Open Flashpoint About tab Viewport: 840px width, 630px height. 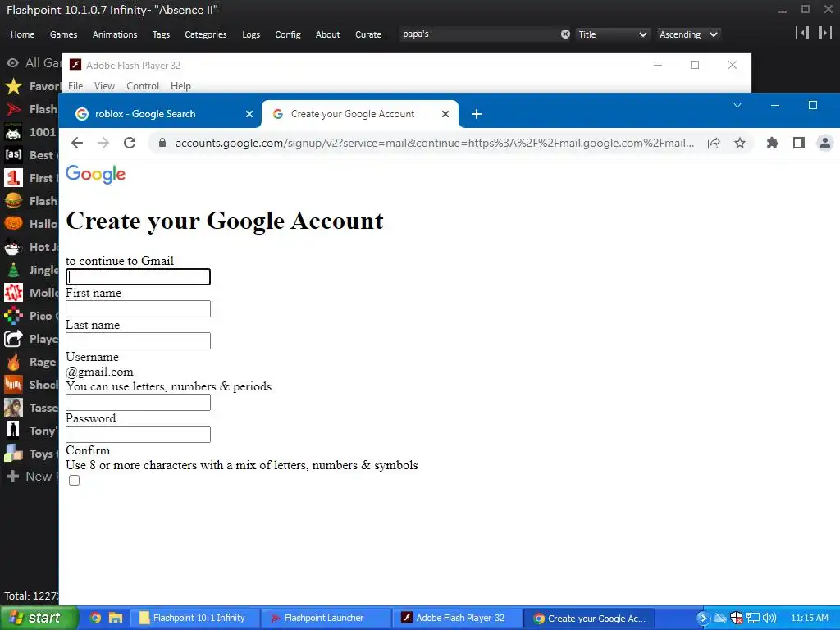tap(327, 34)
